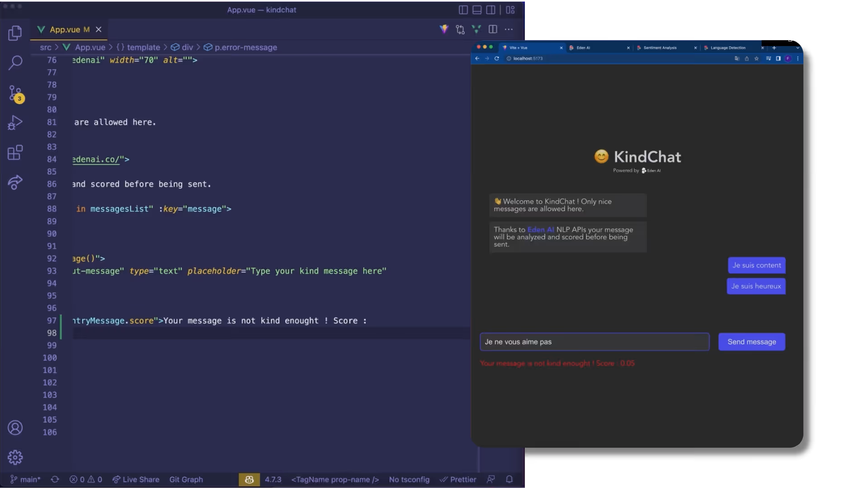The image size is (868, 488).
Task: Switch to the Language Detection browser tab
Action: [x=727, y=48]
